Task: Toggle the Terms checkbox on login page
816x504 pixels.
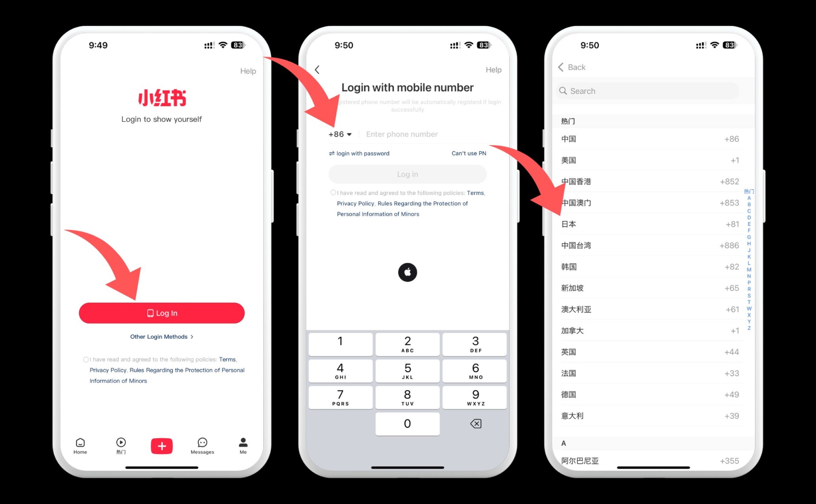Action: (86, 359)
